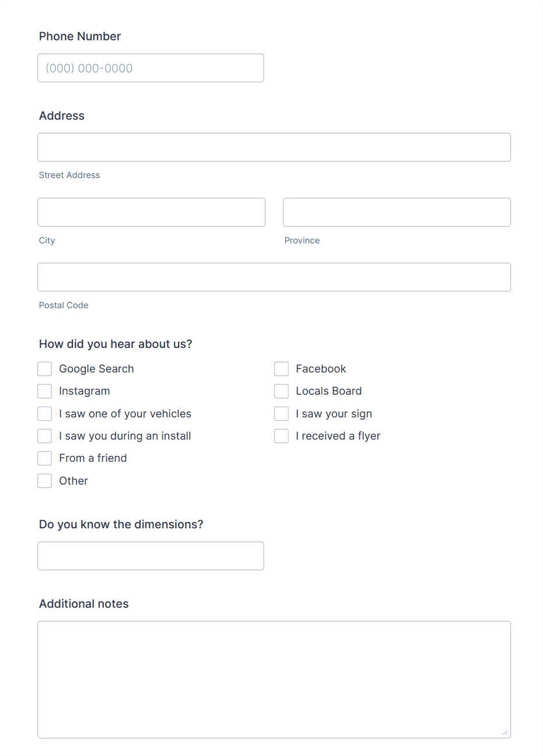Select 'I received a flyer'
543x756 pixels.
[x=281, y=436]
